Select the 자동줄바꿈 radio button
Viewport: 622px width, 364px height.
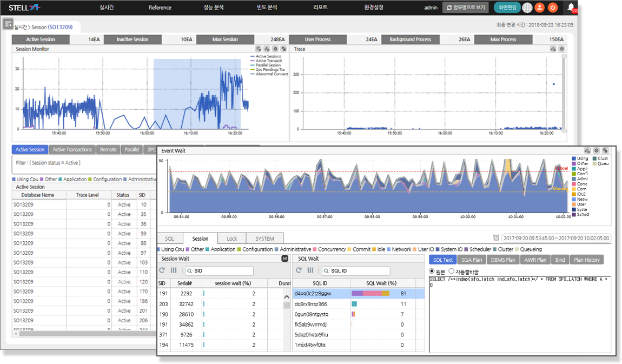[451, 271]
